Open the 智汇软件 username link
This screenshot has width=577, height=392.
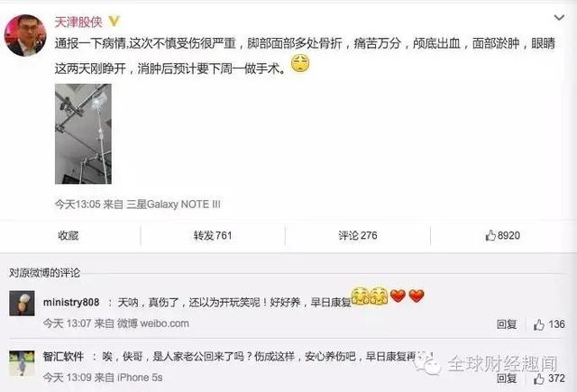tap(63, 357)
